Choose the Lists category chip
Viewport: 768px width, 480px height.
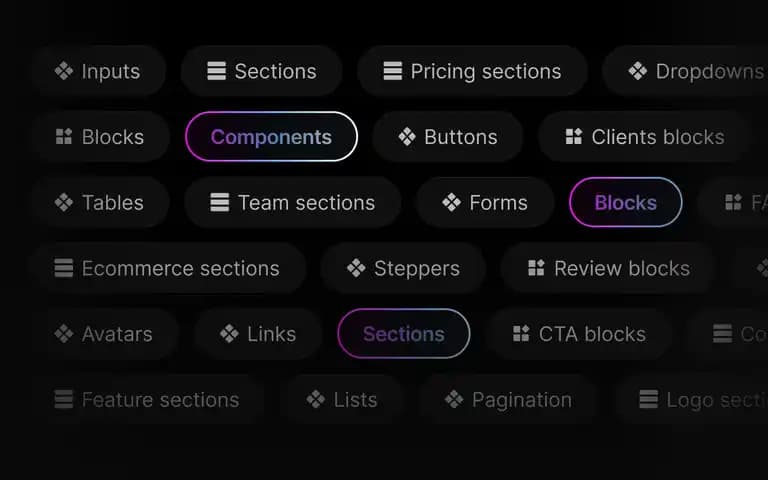(342, 399)
